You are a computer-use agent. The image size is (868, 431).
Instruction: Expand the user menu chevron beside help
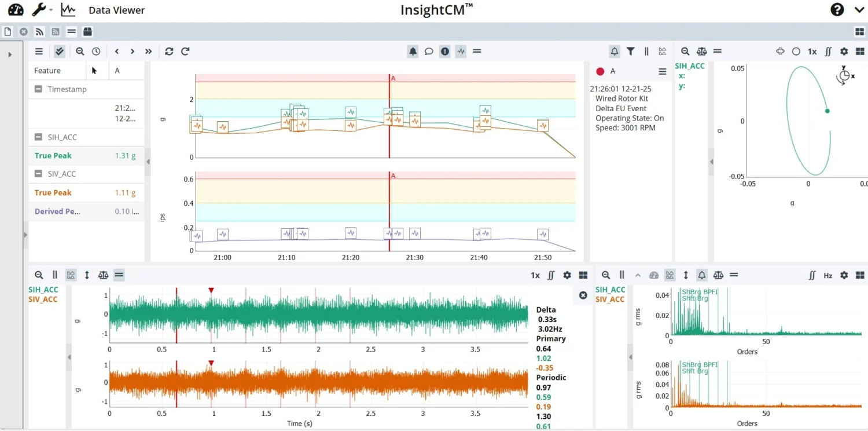click(859, 10)
